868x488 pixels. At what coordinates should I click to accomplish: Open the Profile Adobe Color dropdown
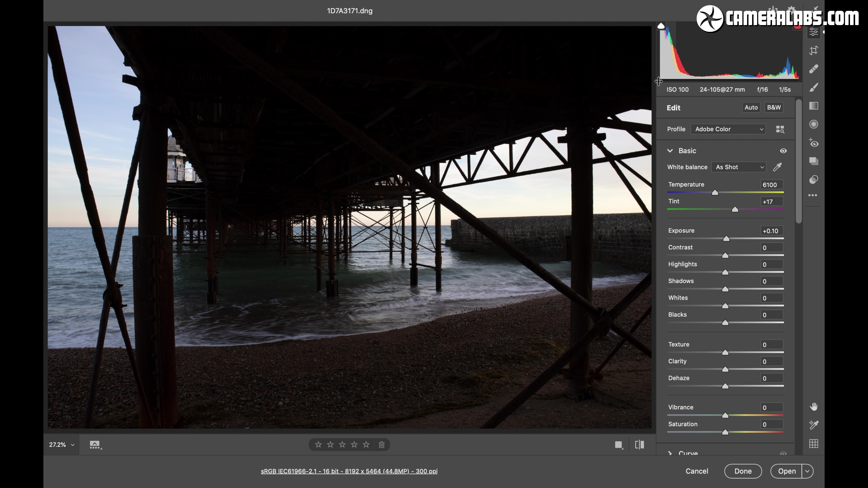(x=728, y=129)
